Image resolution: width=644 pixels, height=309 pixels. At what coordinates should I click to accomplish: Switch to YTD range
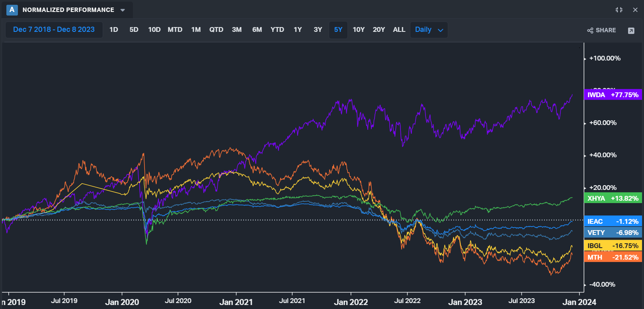tap(277, 29)
